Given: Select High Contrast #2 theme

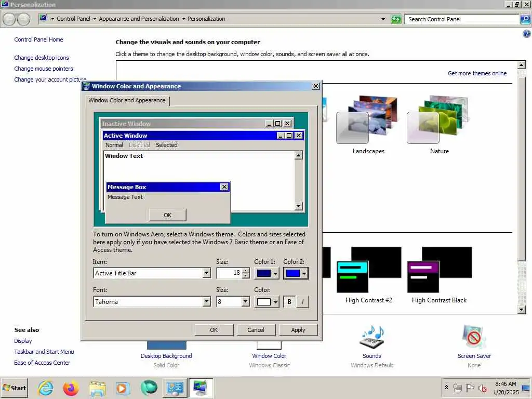Looking at the screenshot, I should (x=369, y=275).
